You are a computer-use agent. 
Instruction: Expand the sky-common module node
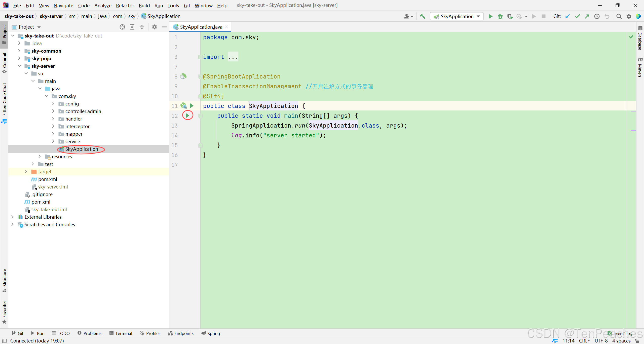tap(19, 51)
